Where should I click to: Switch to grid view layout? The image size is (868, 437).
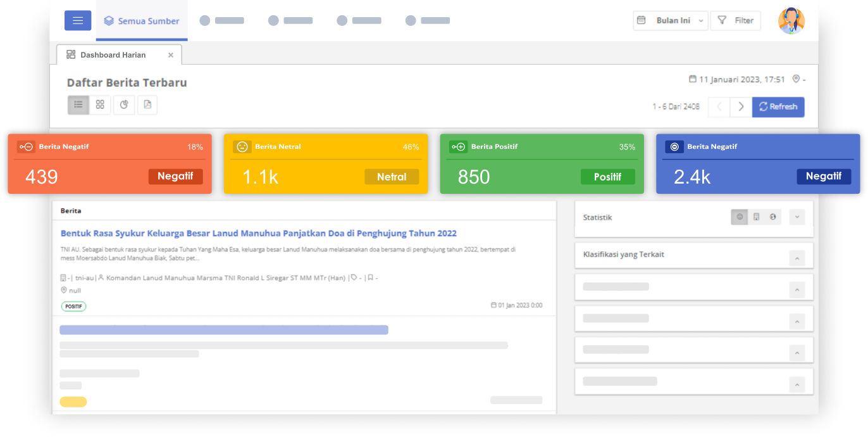click(x=100, y=105)
